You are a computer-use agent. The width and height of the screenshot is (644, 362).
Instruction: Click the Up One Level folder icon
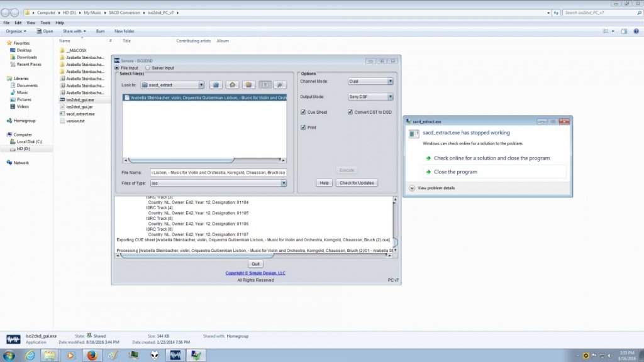pyautogui.click(x=216, y=85)
